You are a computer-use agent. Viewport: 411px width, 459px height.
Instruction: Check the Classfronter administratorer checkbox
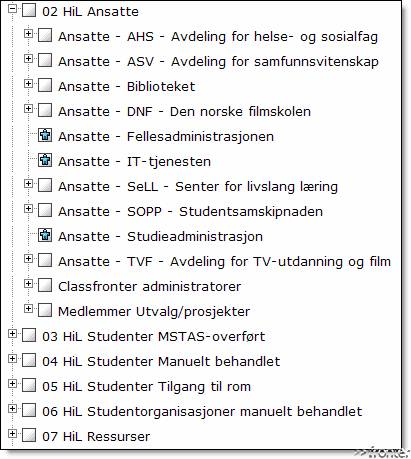click(x=45, y=285)
